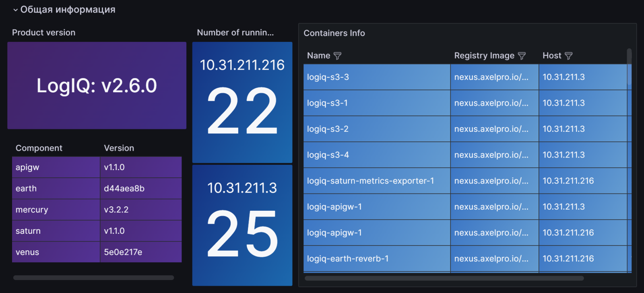Collapse the Общая информация section chevron

[15, 10]
